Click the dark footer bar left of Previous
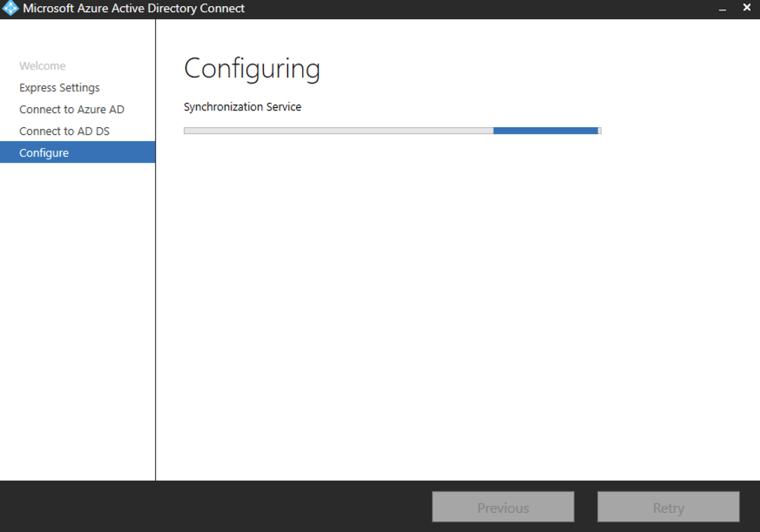The width and height of the screenshot is (760, 532). point(218,507)
